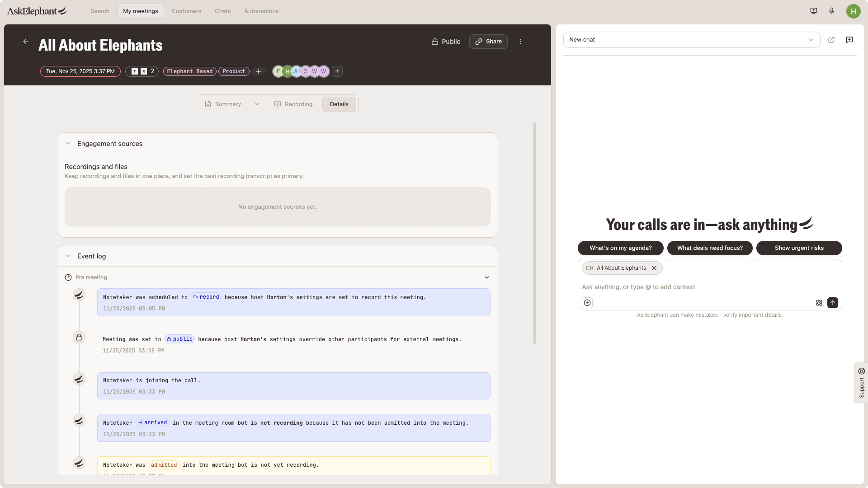Send the chat message with arrow button

[x=833, y=303]
